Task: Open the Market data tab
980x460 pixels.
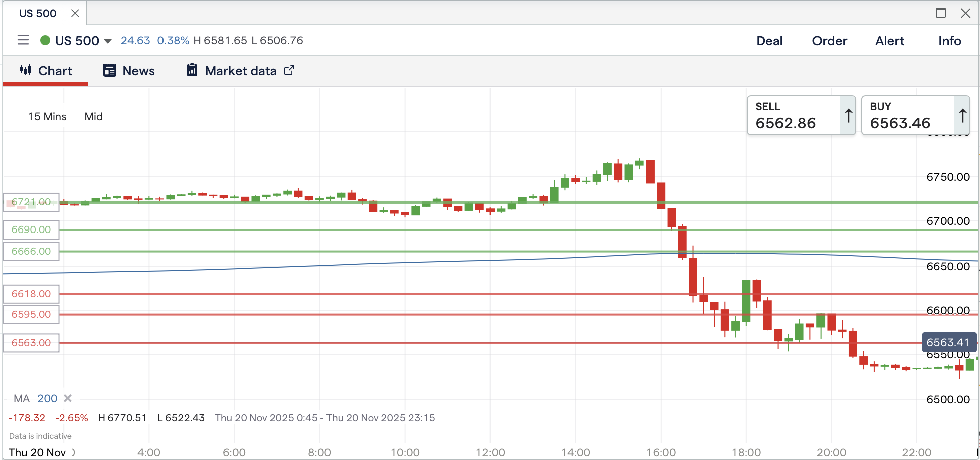Action: point(241,71)
